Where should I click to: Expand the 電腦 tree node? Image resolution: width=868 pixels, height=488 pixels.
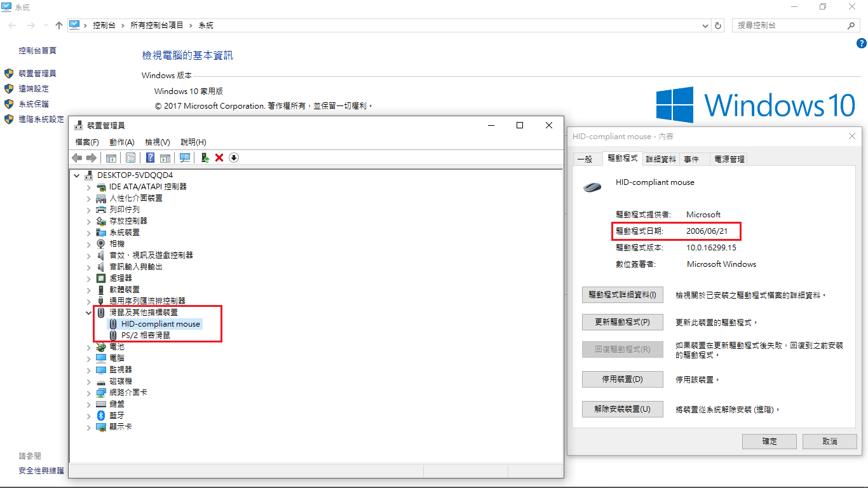point(89,358)
